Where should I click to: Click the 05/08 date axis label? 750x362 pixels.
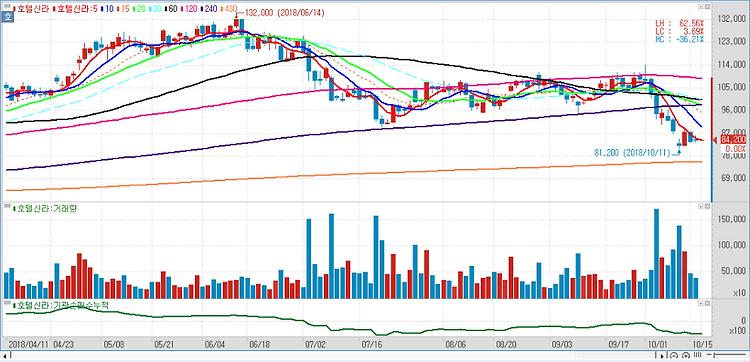tap(113, 344)
